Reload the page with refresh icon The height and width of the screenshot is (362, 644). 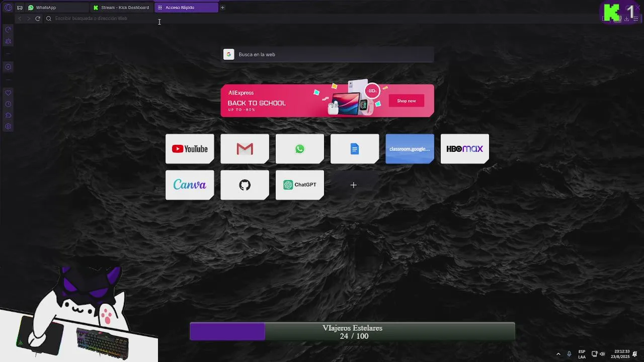37,19
